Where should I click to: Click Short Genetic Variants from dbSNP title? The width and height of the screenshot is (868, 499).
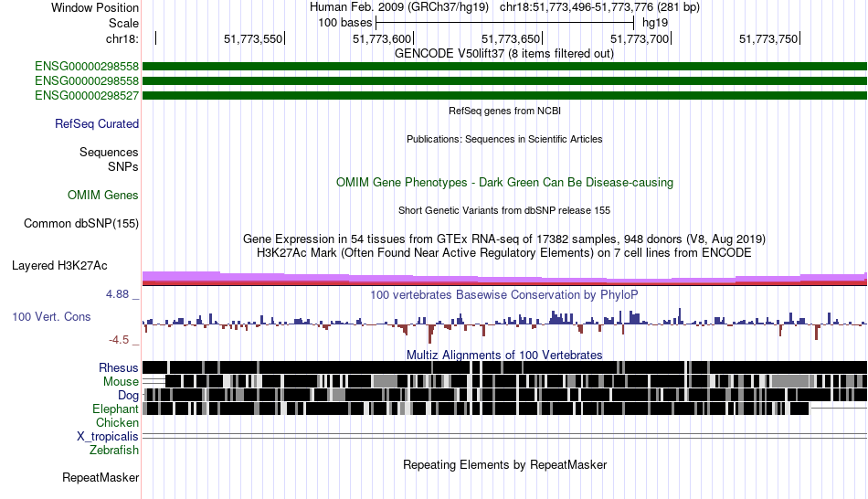(504, 210)
